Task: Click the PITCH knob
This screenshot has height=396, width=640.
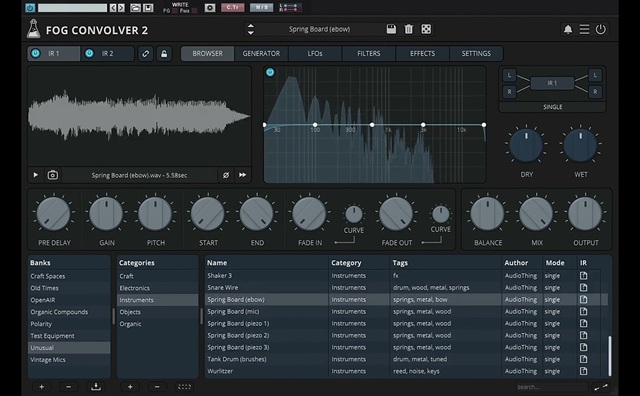Action: coord(155,214)
